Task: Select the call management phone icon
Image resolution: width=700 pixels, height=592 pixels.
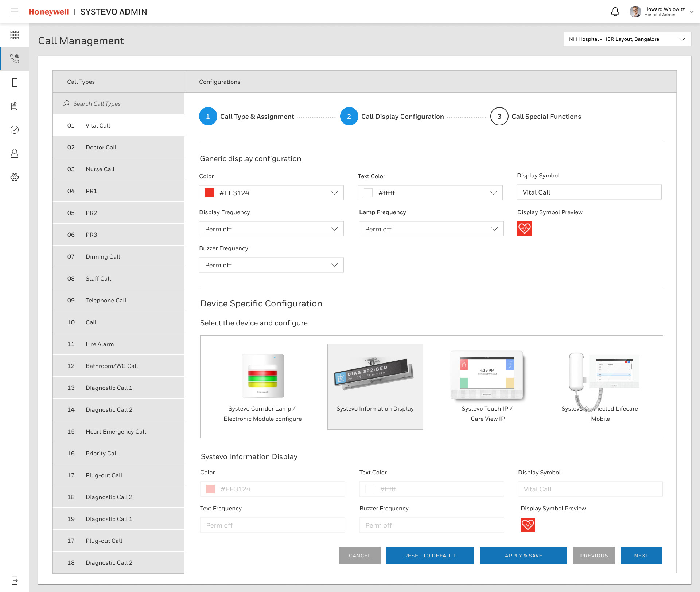Action: coord(15,59)
